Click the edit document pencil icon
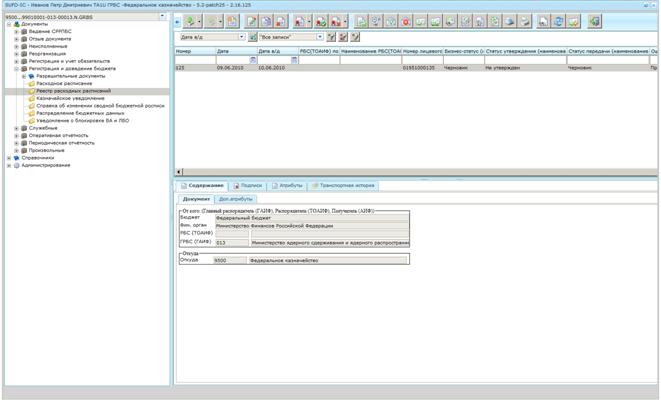The height and width of the screenshot is (400, 661). click(252, 21)
